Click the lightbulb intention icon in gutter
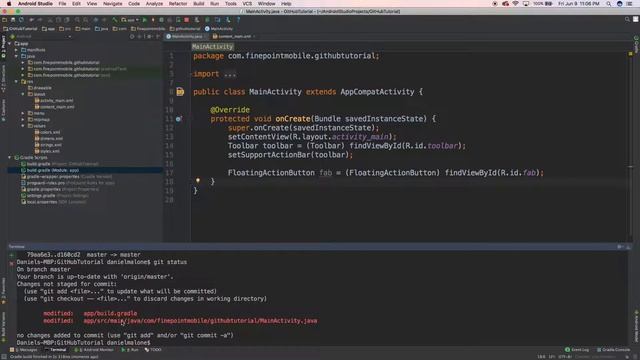640x360 pixels. tap(198, 180)
